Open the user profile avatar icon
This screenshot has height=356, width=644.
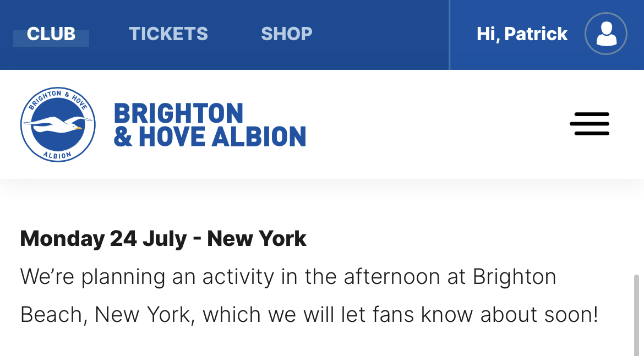606,34
